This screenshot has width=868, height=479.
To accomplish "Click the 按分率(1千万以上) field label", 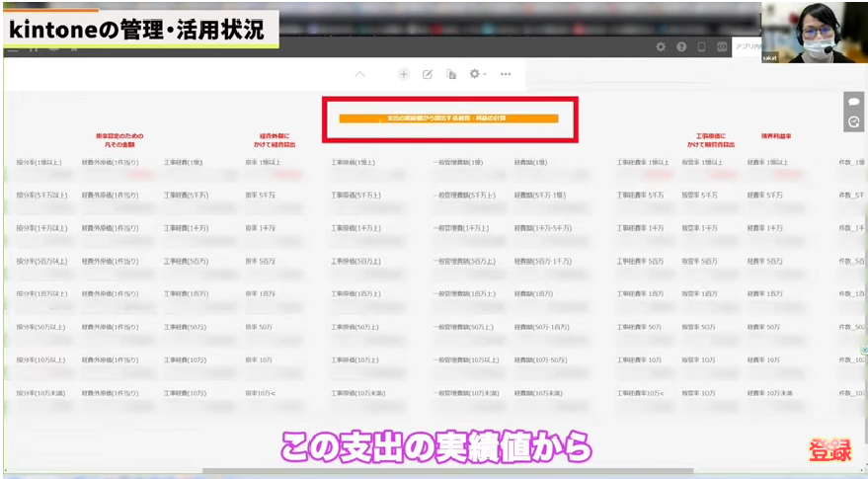I will click(41, 227).
